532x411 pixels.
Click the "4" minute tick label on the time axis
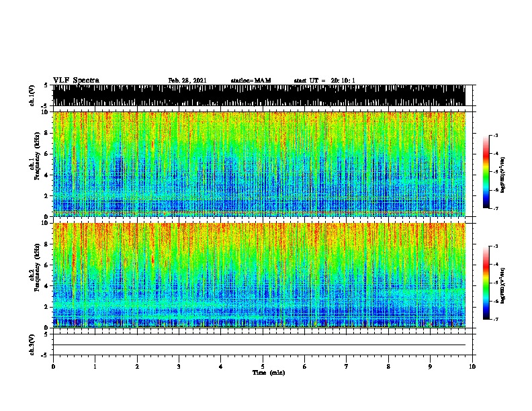pos(221,367)
